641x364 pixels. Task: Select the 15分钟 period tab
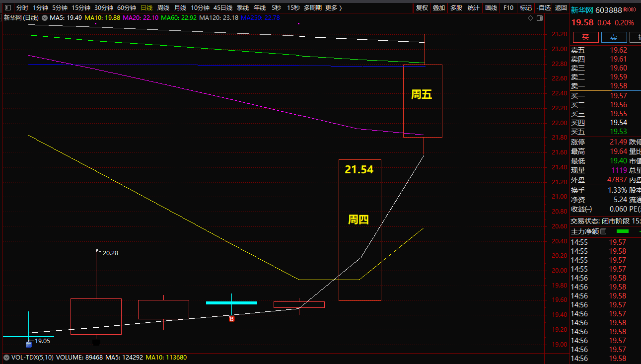(81, 8)
